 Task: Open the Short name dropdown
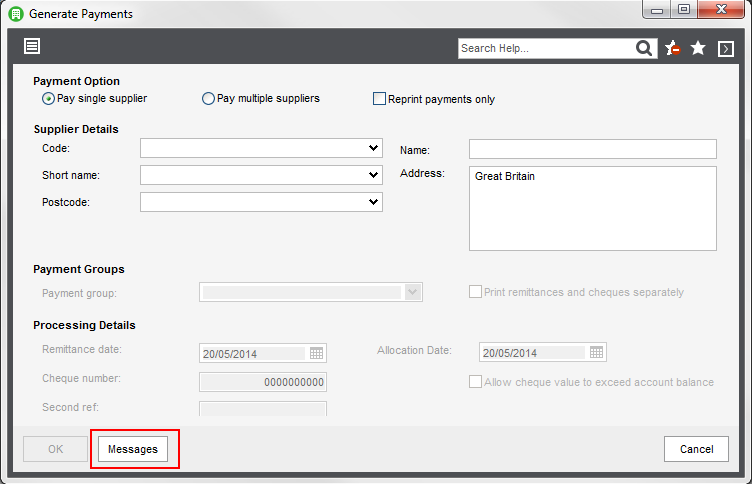[x=373, y=175]
